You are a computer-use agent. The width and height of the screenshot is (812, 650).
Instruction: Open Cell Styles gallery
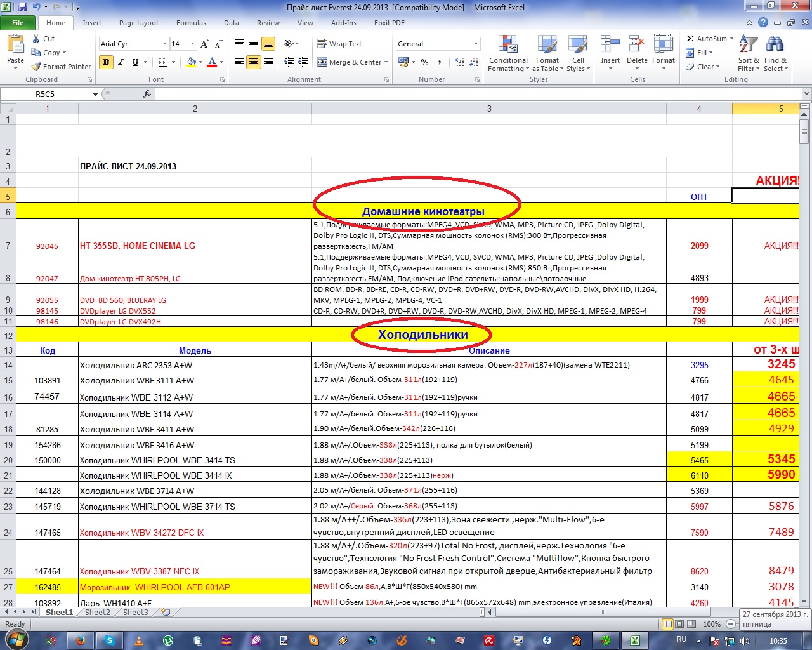578,53
